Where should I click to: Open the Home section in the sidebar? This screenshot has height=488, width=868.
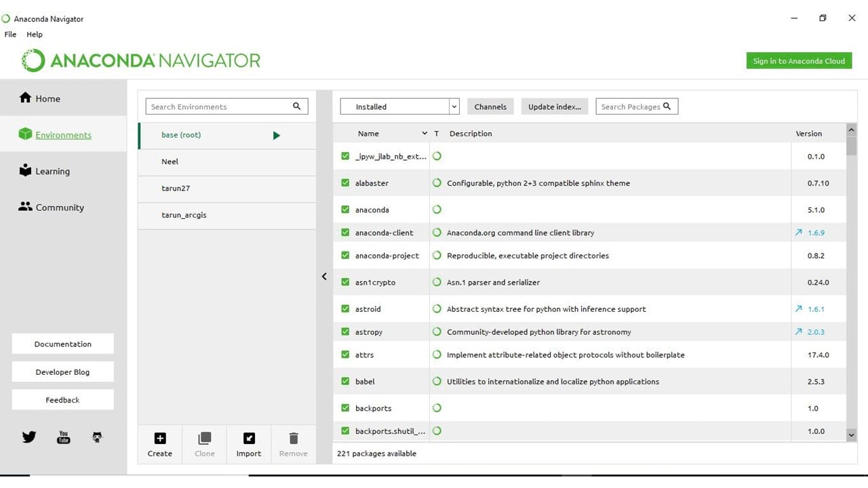tap(47, 98)
